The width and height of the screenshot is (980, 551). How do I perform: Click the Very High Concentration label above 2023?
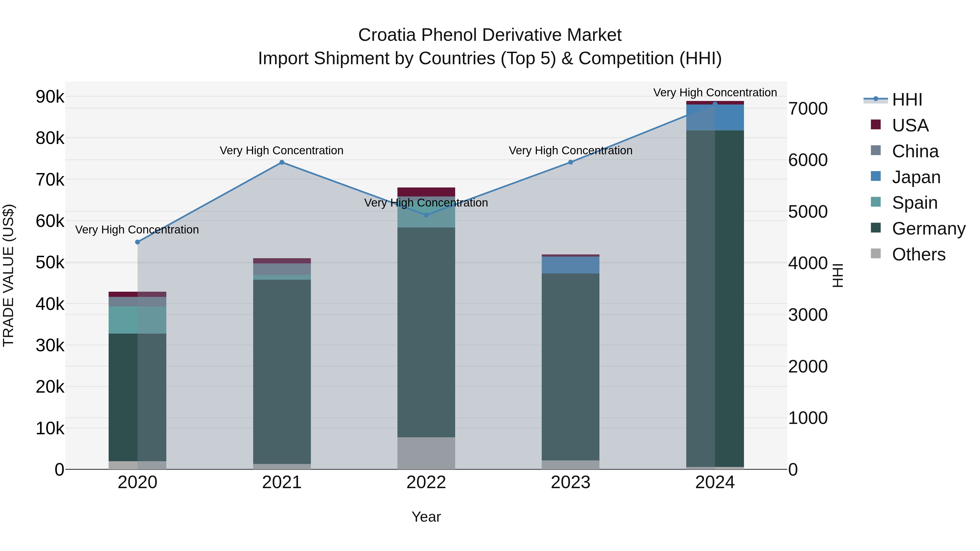pyautogui.click(x=571, y=150)
